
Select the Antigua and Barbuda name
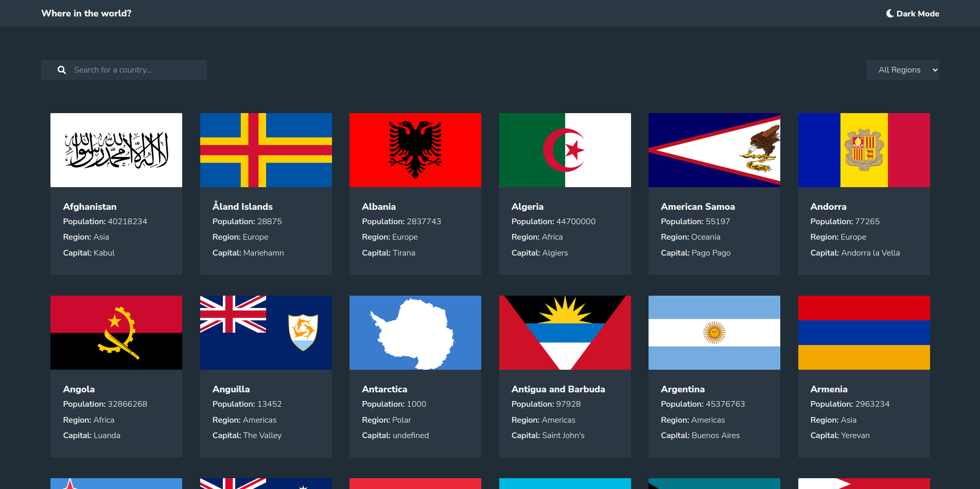tap(558, 389)
